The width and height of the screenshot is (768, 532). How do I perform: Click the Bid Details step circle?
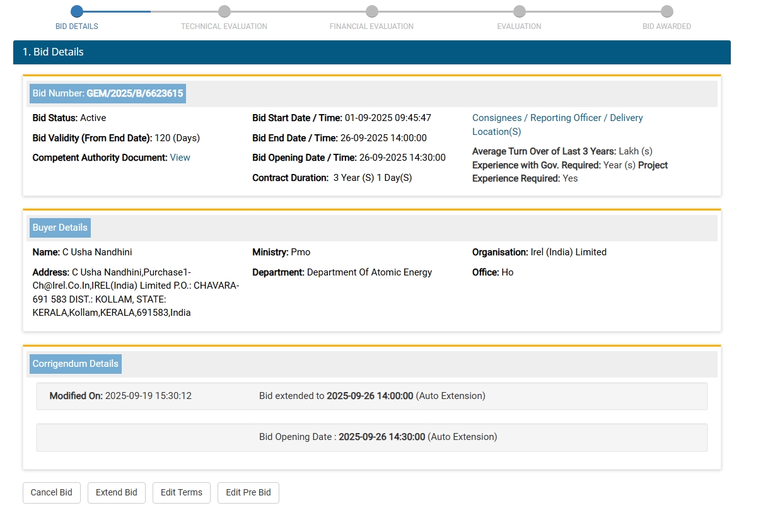click(x=77, y=11)
